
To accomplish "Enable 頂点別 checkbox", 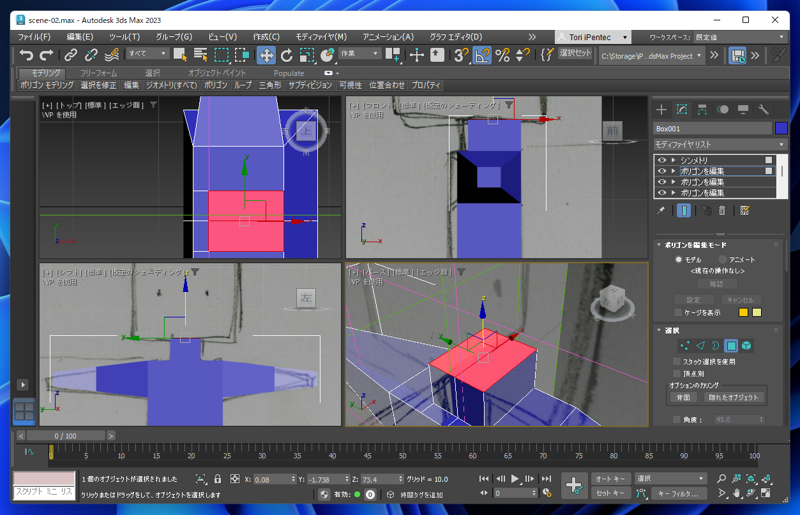I will [678, 374].
